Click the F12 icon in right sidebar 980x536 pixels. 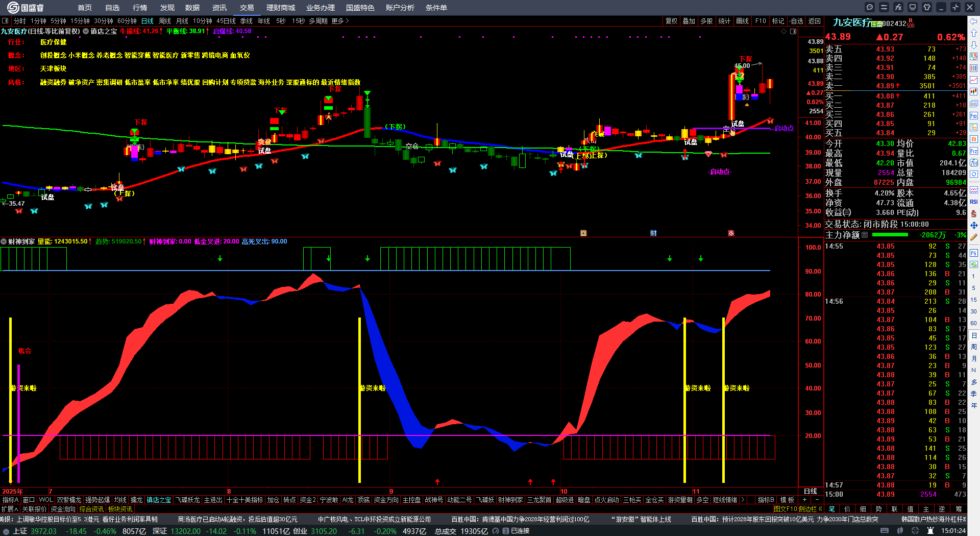pyautogui.click(x=974, y=151)
